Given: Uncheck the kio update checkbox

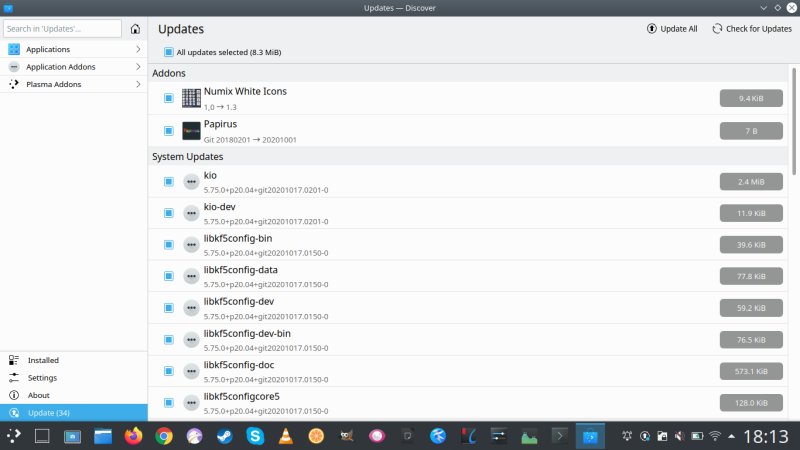Looking at the screenshot, I should tap(168, 182).
